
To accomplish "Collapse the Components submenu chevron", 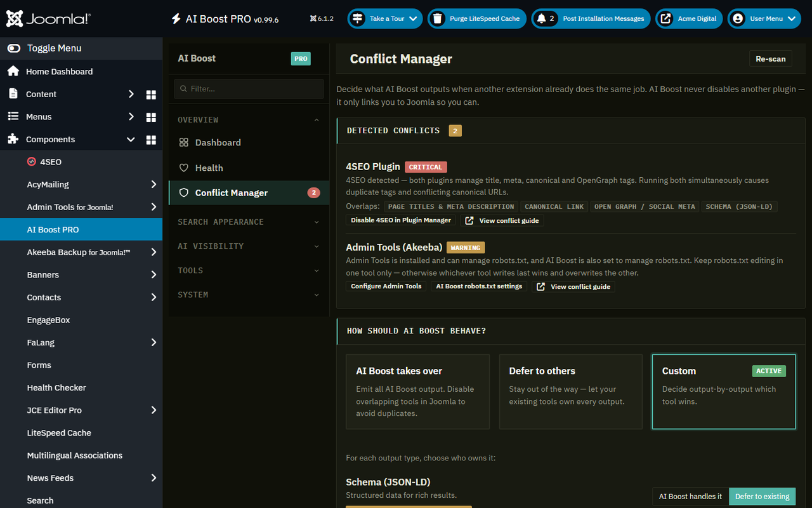I will pos(131,140).
